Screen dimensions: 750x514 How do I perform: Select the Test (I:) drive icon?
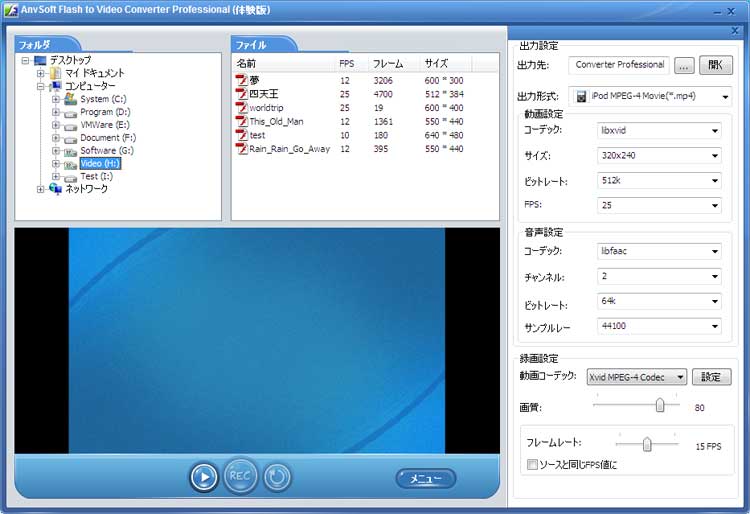click(x=70, y=178)
